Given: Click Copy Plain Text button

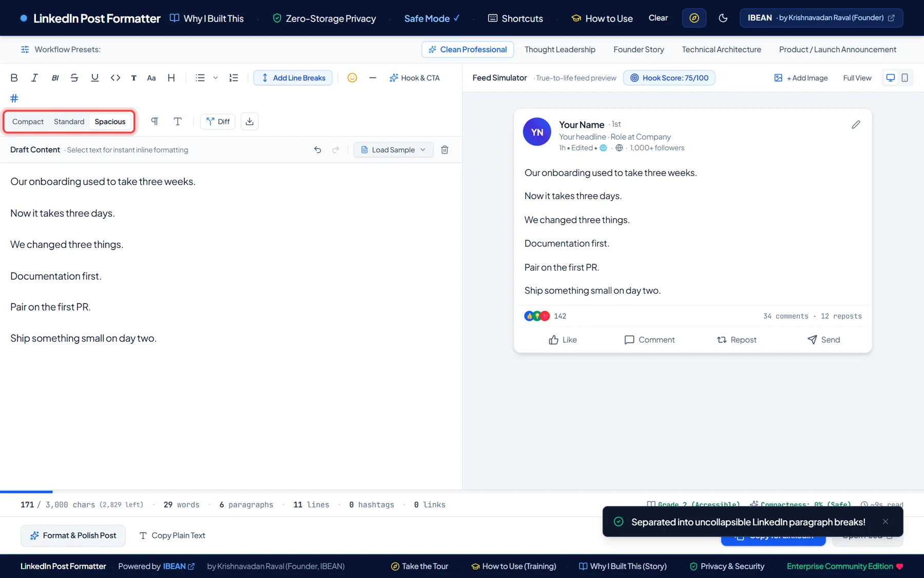Looking at the screenshot, I should click(x=172, y=535).
